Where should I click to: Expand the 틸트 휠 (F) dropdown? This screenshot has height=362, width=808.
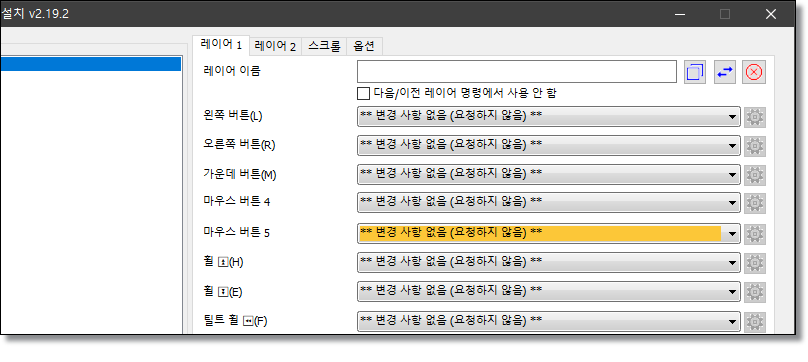tap(549, 321)
